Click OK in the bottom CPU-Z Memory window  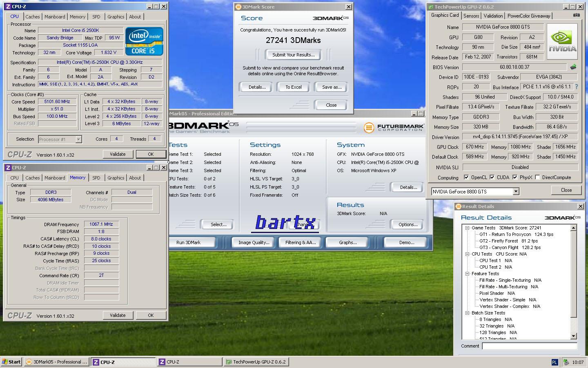[151, 315]
